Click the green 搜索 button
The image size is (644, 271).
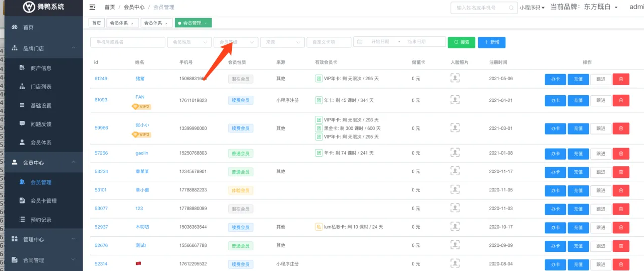pyautogui.click(x=461, y=42)
